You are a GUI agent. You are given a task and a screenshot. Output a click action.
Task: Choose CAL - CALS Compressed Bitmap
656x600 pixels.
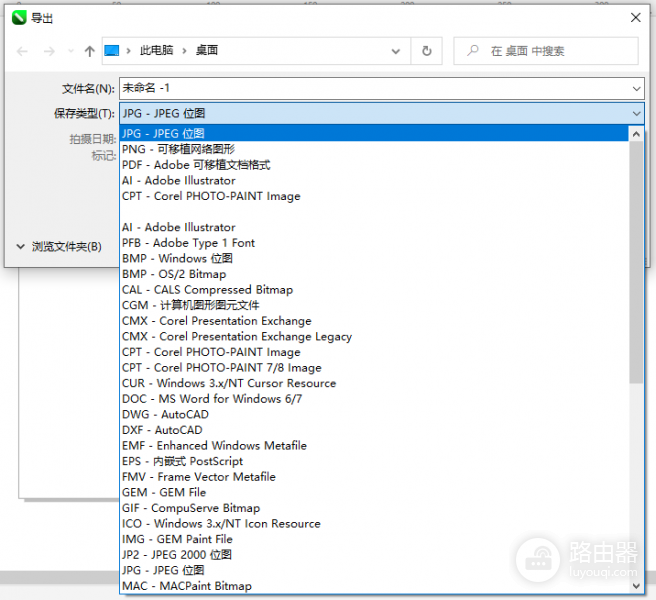tap(374, 290)
